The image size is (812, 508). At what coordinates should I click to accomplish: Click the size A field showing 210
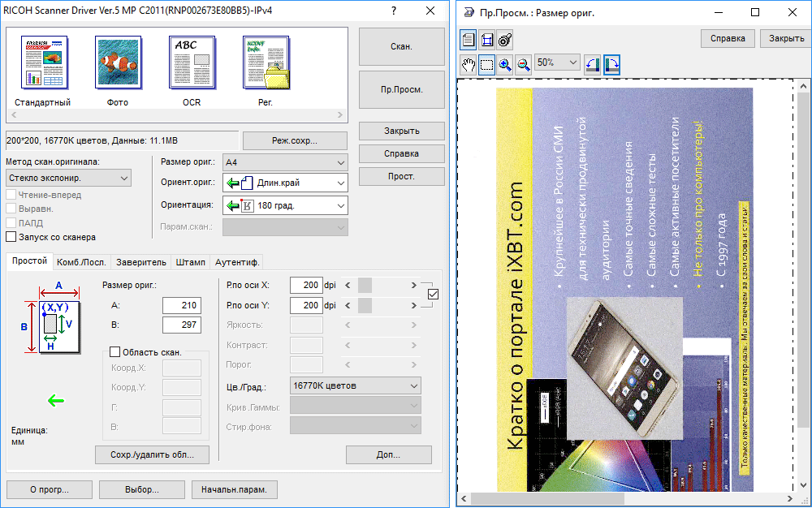[182, 305]
